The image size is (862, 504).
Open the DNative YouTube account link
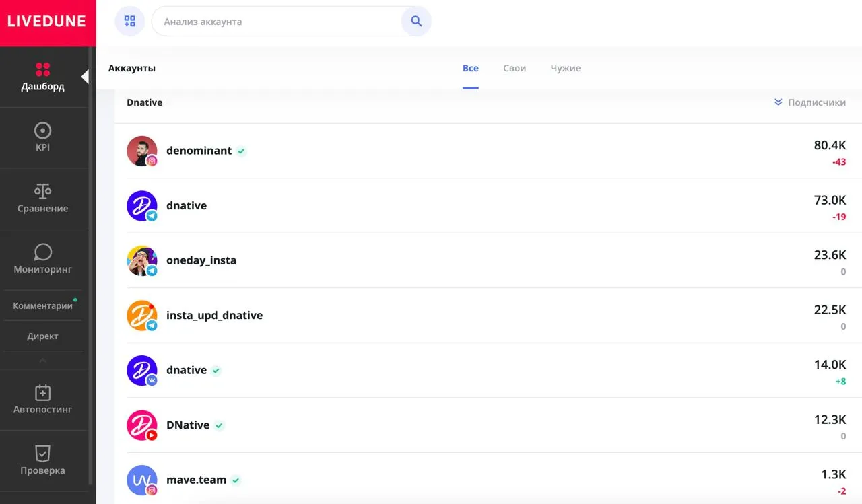tap(188, 425)
